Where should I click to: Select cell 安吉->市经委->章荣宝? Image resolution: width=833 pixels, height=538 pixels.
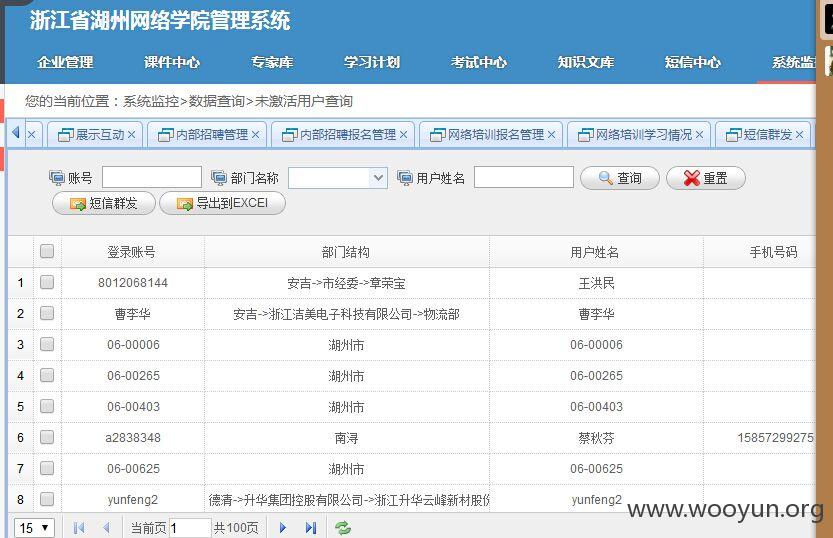pyautogui.click(x=346, y=283)
